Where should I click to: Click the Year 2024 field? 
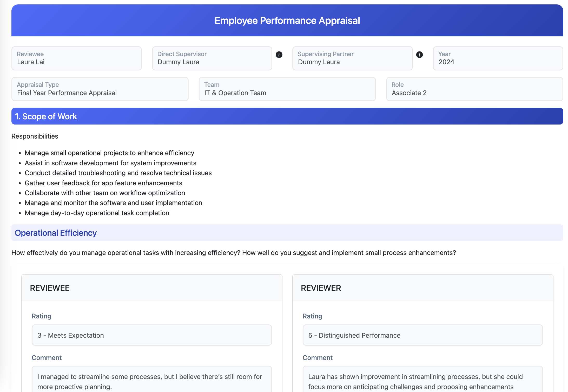498,58
